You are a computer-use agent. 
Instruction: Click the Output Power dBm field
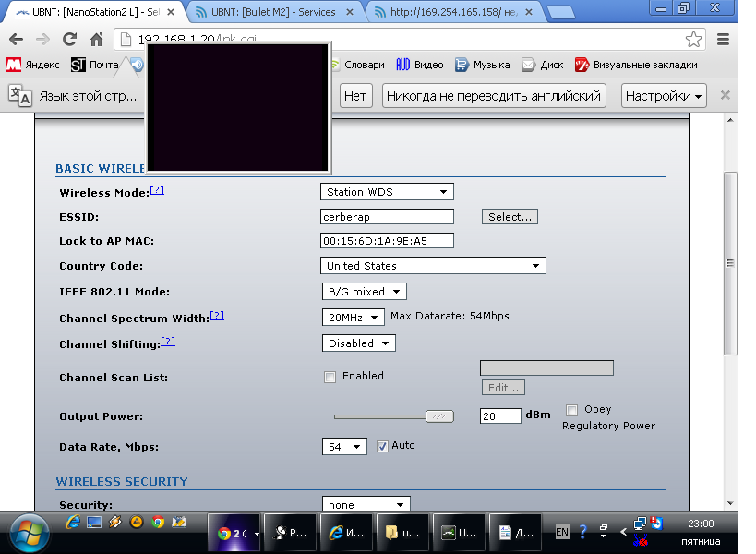click(x=500, y=416)
